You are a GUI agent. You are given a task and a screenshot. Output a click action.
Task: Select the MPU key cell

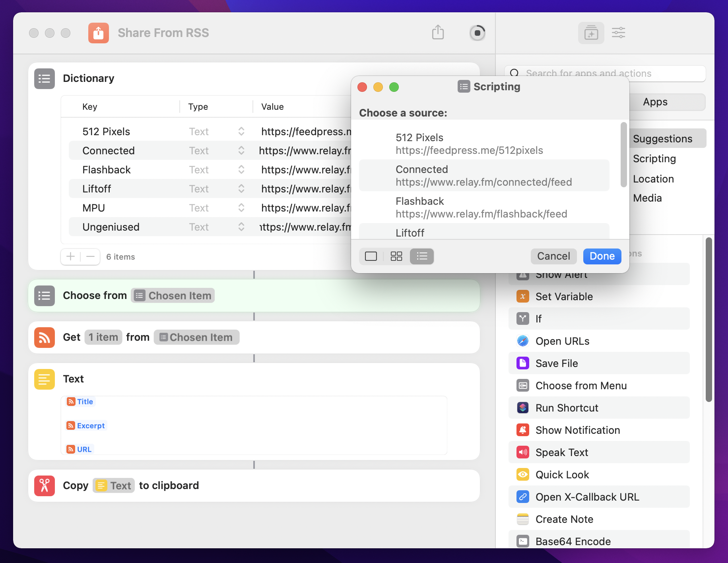coord(94,208)
